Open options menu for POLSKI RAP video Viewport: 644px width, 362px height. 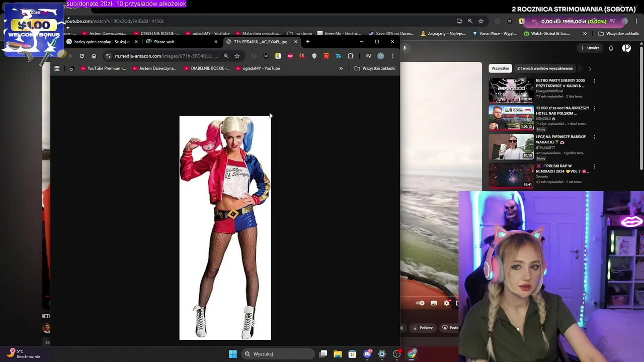pos(594,166)
